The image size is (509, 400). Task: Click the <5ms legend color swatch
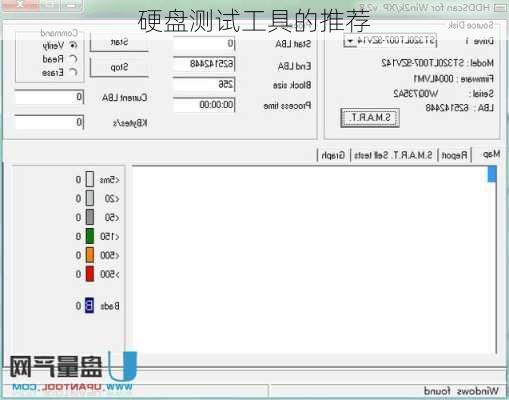point(90,179)
